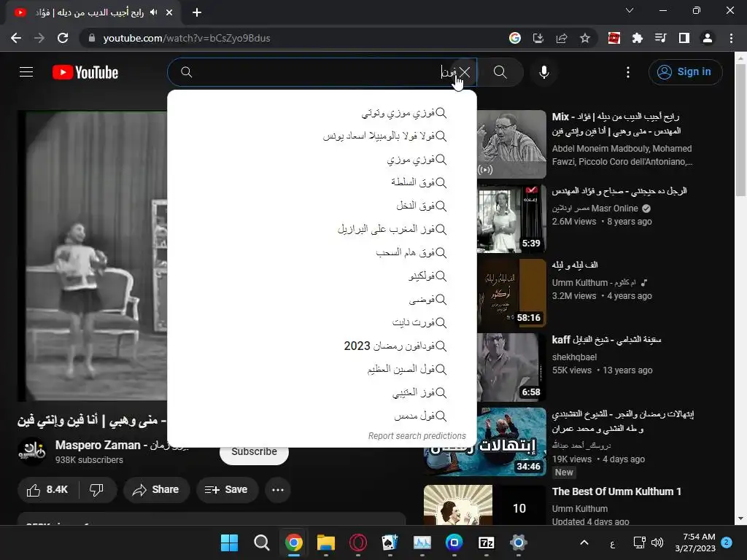Like the video with 8.4K likes

point(47,489)
